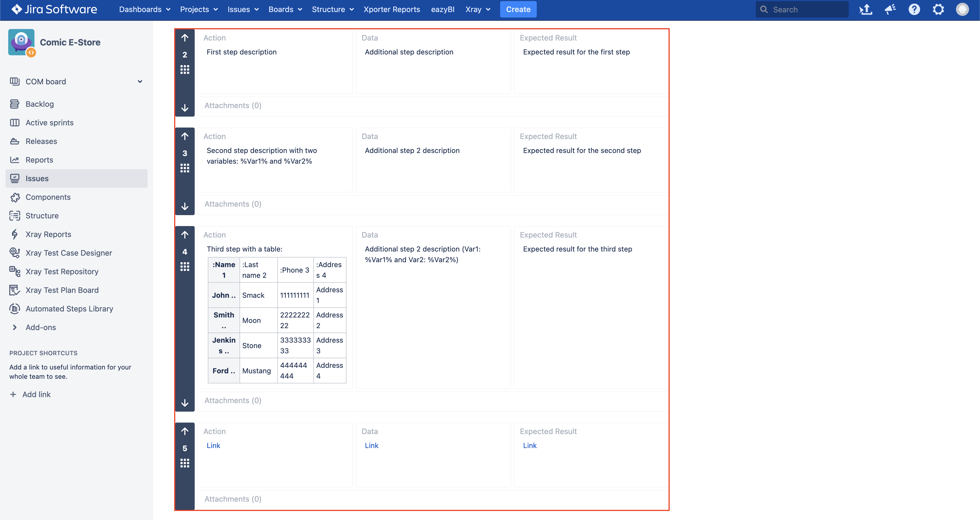Click the COM board icon in sidebar

[14, 82]
